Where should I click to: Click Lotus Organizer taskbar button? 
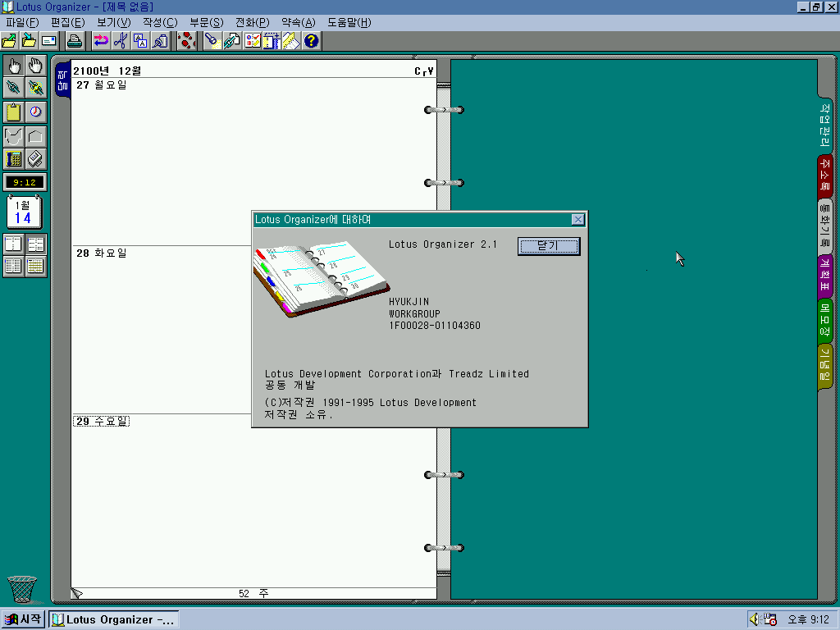113,619
